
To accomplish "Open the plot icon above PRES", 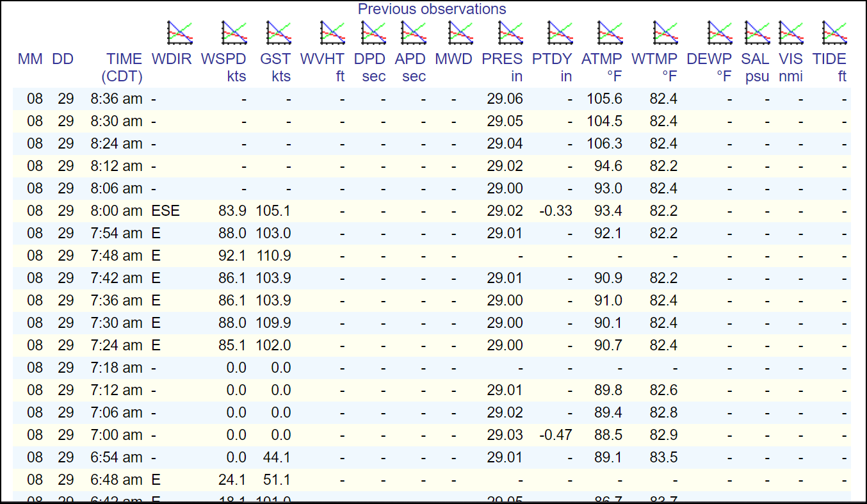I will coord(511,32).
